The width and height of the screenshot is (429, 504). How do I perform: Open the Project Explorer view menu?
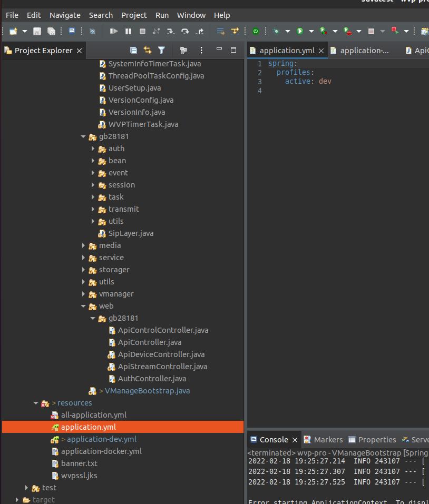click(200, 50)
